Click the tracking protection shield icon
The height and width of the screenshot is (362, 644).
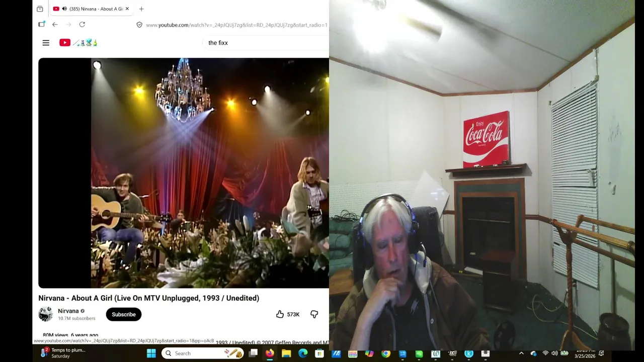point(139,25)
